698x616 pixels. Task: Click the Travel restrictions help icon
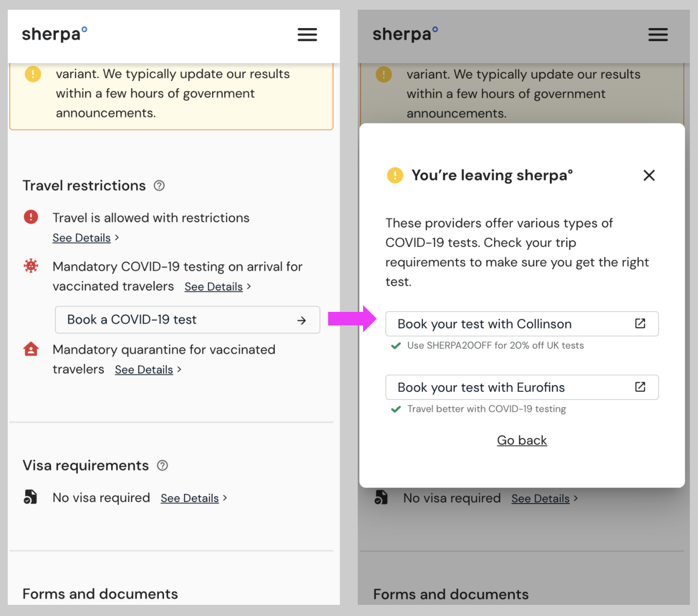[159, 186]
